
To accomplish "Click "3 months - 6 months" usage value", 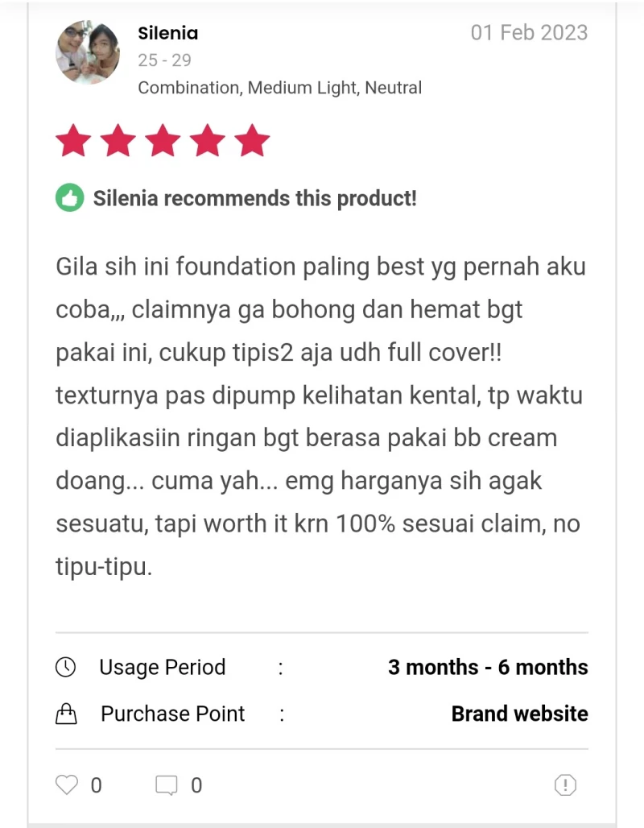I will tap(488, 667).
